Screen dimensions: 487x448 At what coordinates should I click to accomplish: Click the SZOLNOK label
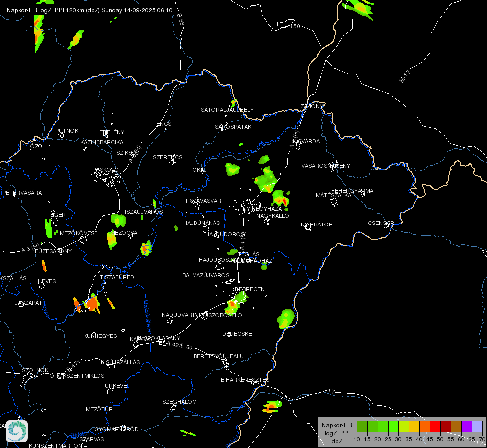(x=35, y=370)
